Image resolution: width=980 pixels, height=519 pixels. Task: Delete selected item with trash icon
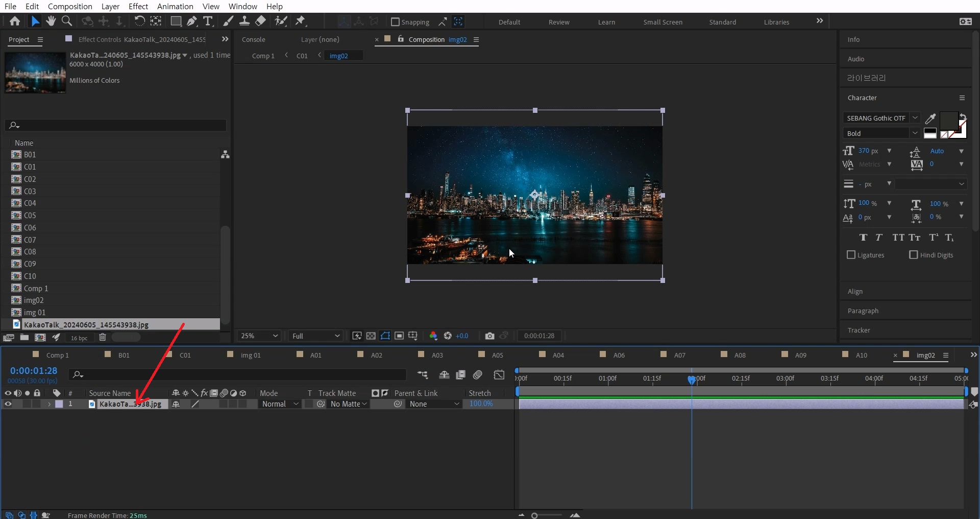103,337
